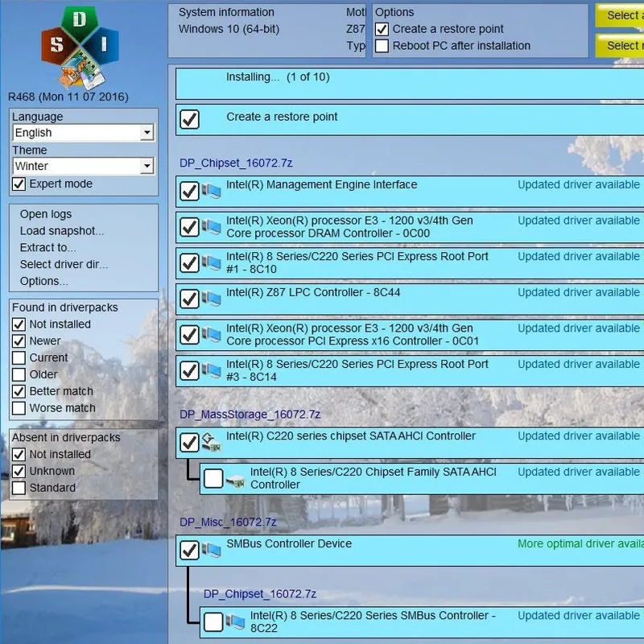Screen dimensions: 644x644
Task: Click More optimal driver available status text
Action: click(580, 544)
